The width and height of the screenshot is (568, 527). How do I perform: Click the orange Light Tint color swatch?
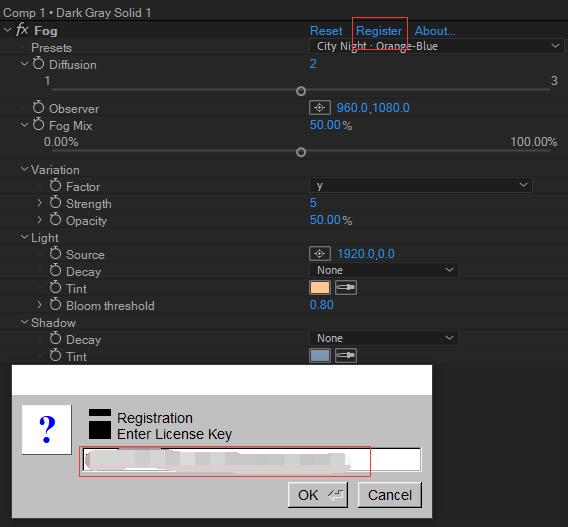click(320, 288)
